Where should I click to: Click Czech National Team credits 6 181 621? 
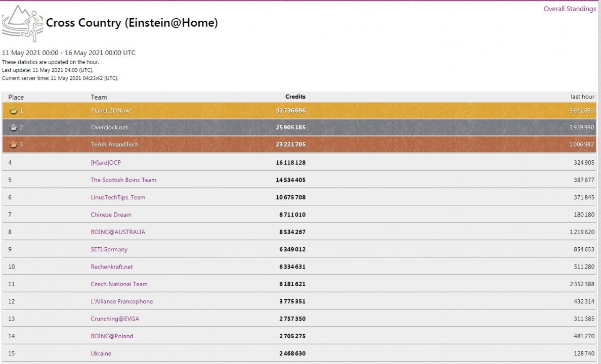[292, 284]
